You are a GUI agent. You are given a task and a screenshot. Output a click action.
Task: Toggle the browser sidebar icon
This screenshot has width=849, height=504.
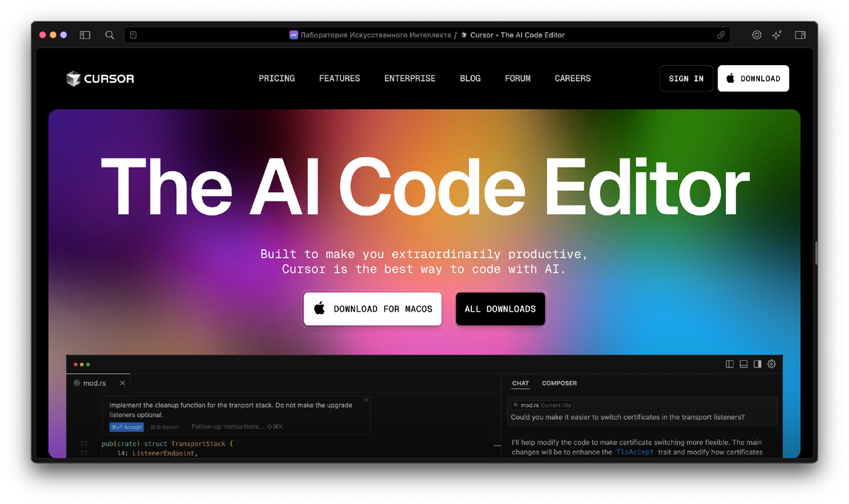85,35
